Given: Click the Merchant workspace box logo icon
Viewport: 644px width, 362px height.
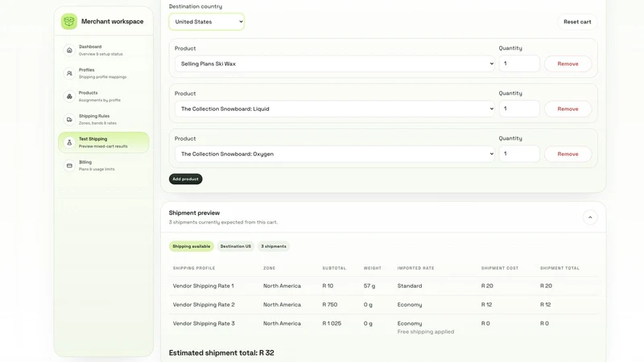Looking at the screenshot, I should [69, 22].
